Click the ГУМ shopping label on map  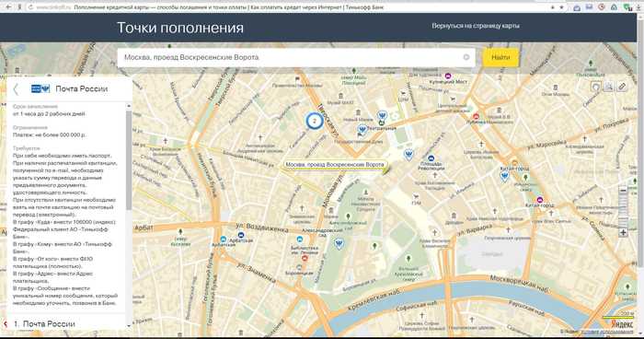pos(417,203)
